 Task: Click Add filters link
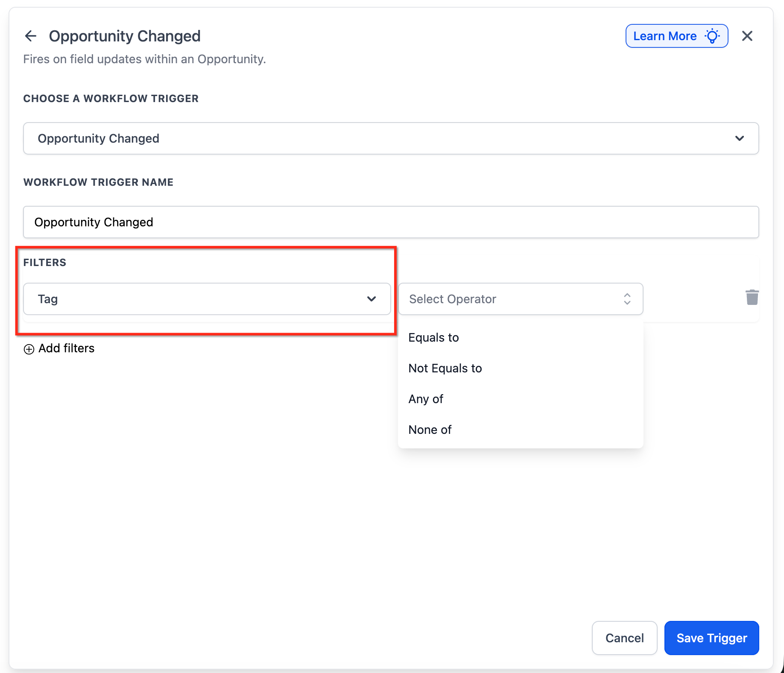66,348
